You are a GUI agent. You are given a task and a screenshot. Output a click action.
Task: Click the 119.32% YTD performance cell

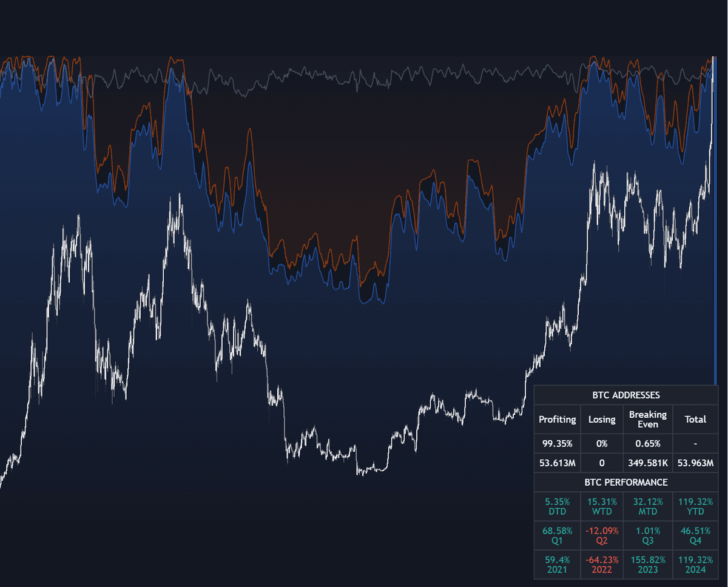pyautogui.click(x=695, y=506)
